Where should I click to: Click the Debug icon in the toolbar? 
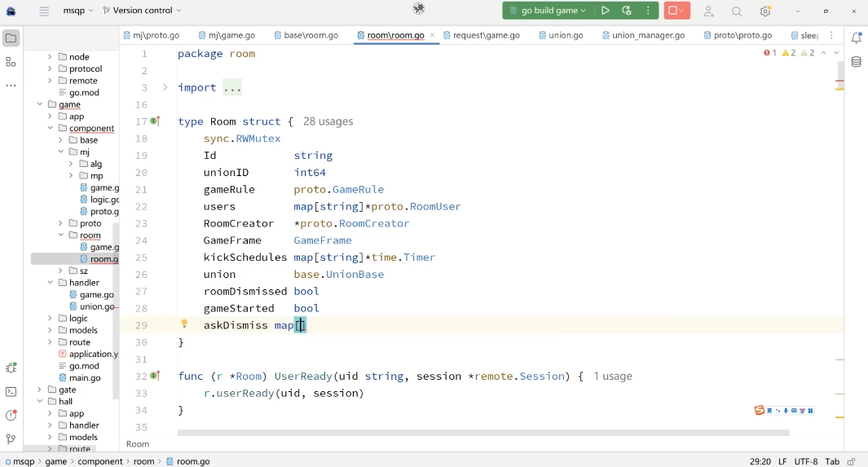point(627,11)
